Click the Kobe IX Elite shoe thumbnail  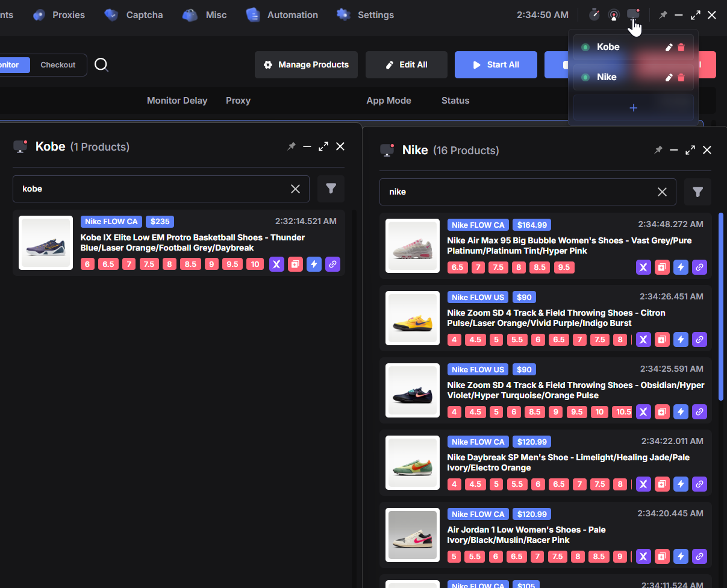pos(46,243)
